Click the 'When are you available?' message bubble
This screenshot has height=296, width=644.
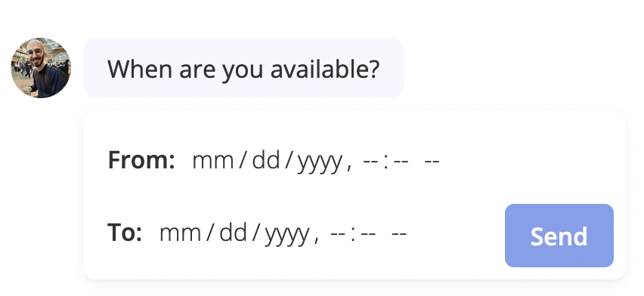pos(243,68)
